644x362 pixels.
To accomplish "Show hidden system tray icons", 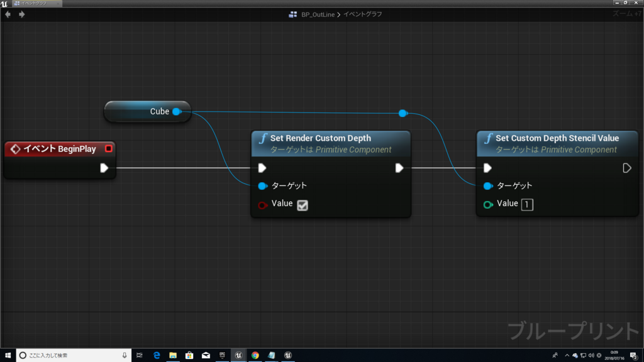I will pos(567,356).
